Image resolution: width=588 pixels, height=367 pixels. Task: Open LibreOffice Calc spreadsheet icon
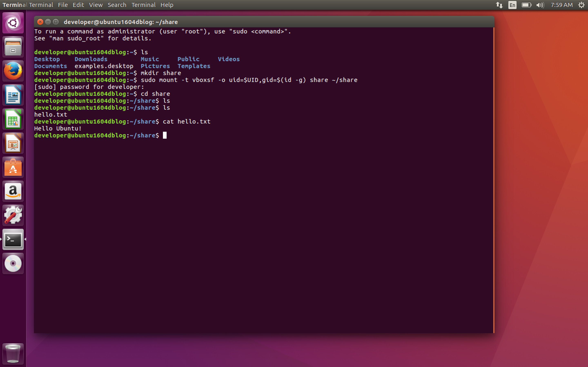coord(13,119)
